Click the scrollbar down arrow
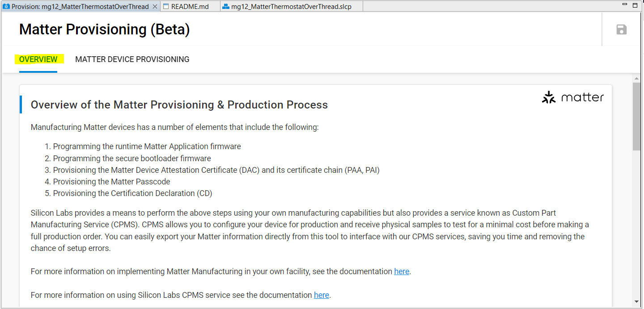644x309 pixels. click(636, 302)
